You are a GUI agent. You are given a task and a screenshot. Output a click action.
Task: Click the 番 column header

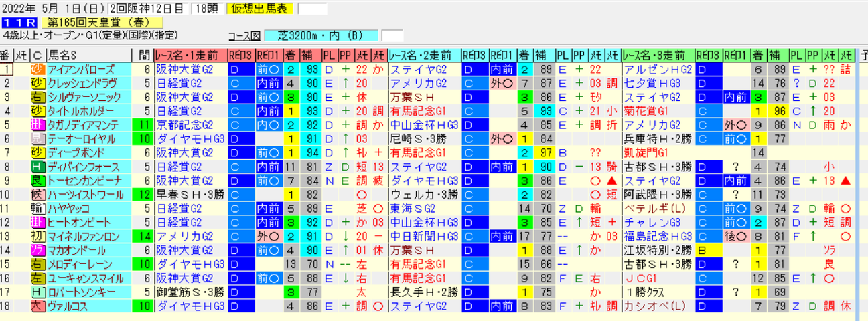point(6,56)
